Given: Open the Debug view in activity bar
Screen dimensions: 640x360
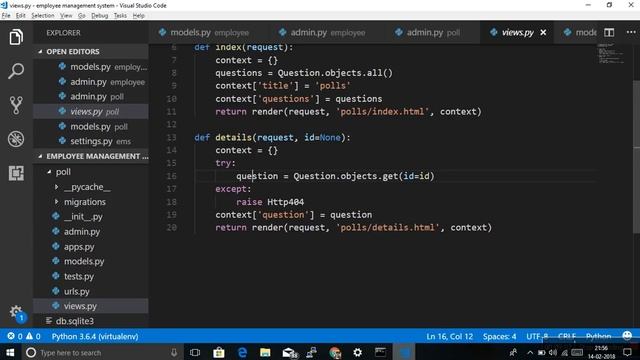Looking at the screenshot, I should coord(16,139).
